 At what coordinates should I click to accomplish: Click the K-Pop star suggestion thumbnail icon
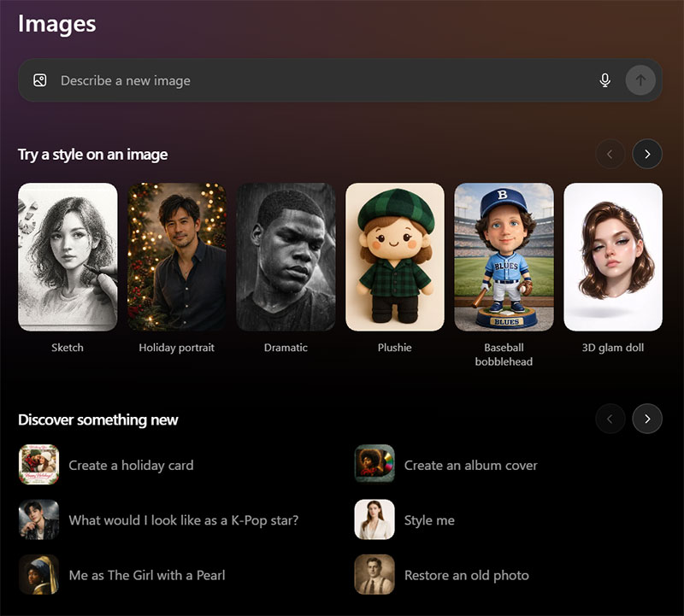[x=37, y=520]
